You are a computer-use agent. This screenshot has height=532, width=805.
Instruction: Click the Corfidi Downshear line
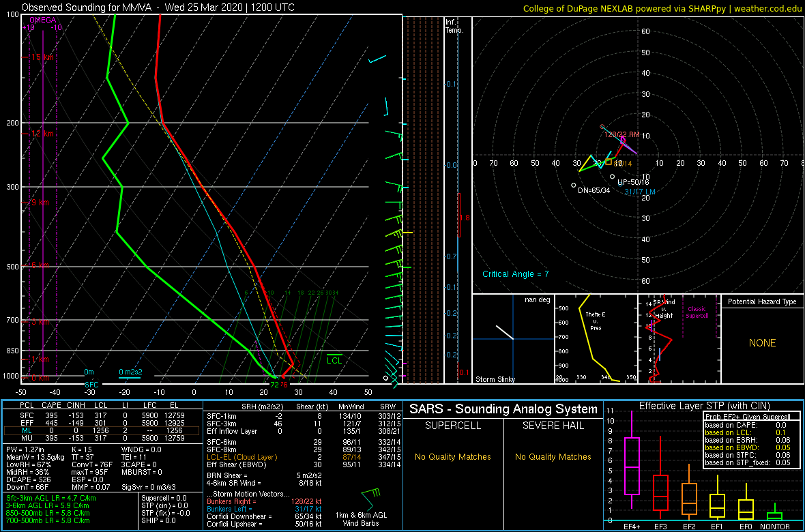[264, 516]
